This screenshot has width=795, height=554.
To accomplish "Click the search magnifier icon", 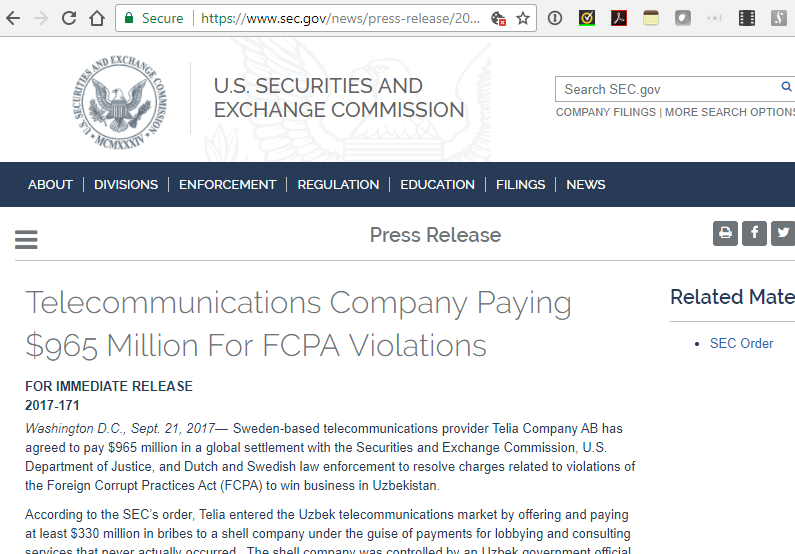I will pos(787,88).
